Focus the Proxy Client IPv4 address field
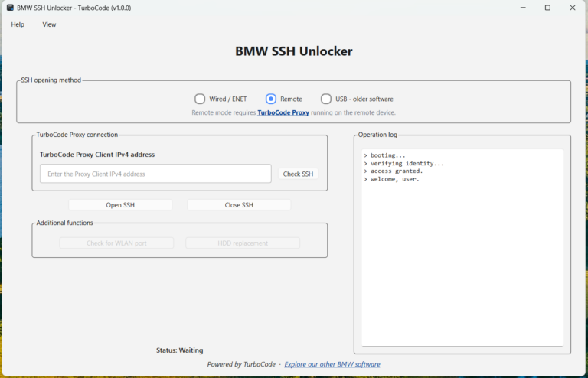 (155, 174)
